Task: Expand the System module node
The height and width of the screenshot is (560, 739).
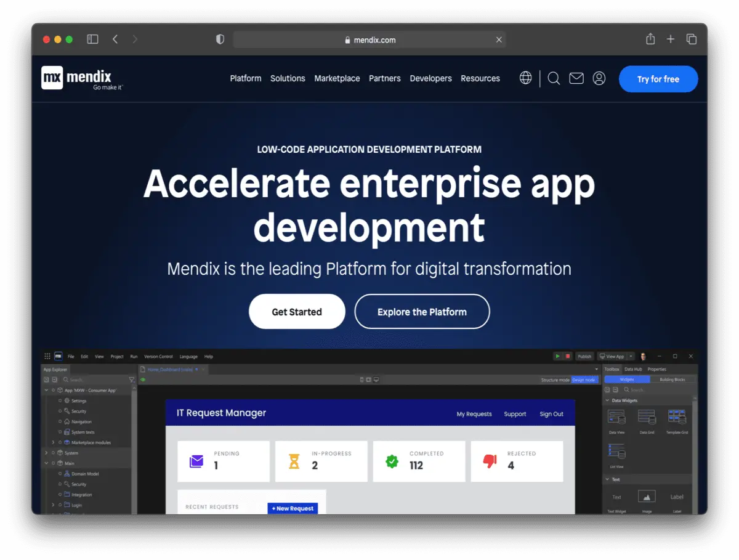Action: click(46, 453)
